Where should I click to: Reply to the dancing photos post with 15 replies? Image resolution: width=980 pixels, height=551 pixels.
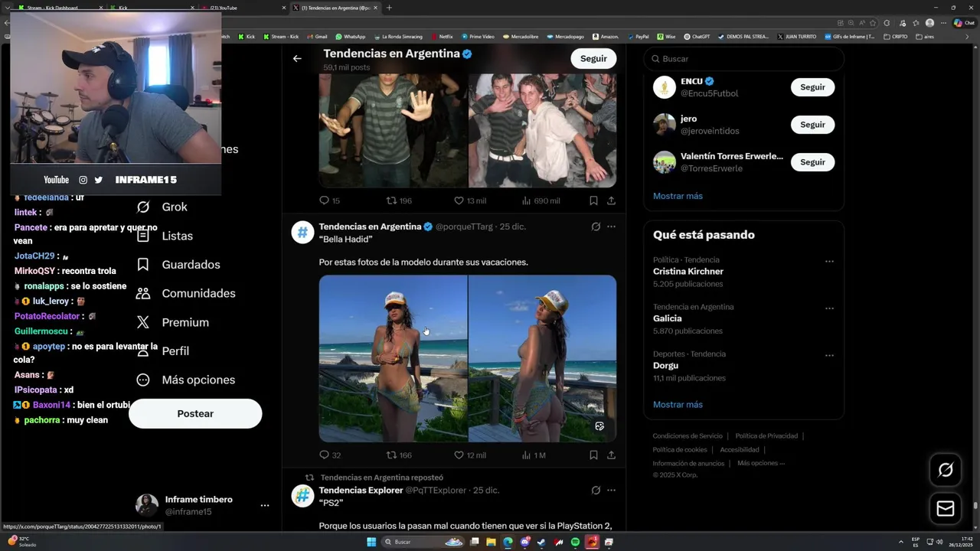point(330,201)
